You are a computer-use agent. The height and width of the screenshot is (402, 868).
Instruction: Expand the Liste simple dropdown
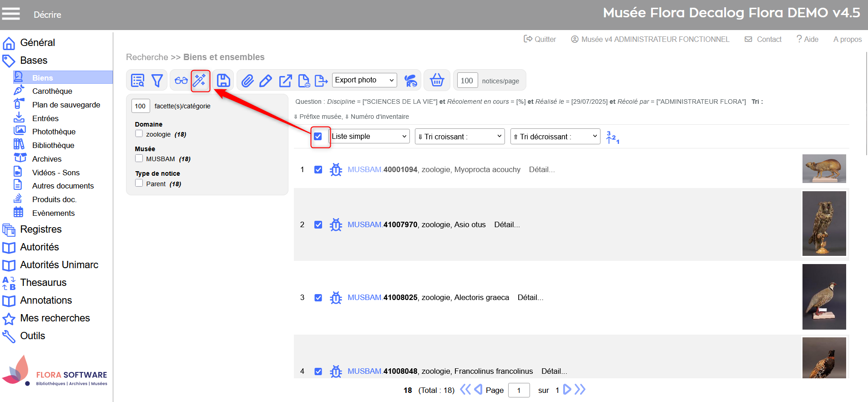pyautogui.click(x=369, y=137)
